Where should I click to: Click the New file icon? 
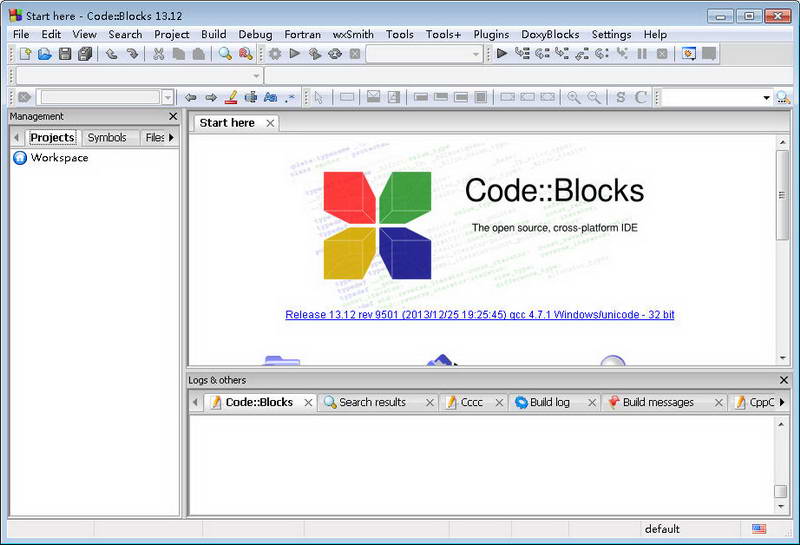[25, 54]
